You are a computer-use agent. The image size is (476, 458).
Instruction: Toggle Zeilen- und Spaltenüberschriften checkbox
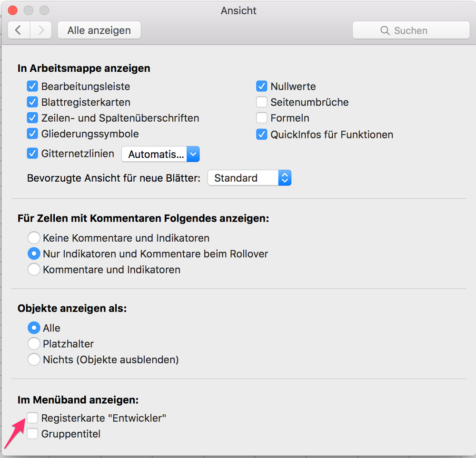[x=32, y=118]
